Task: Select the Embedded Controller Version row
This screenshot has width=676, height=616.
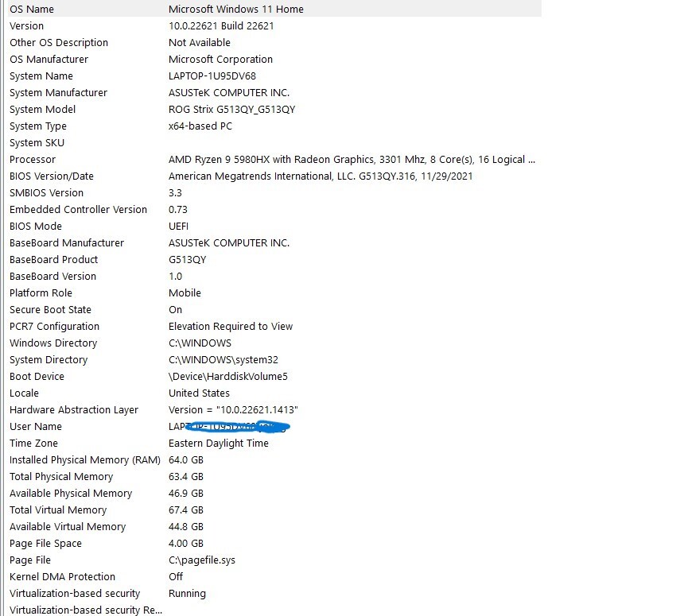Action: pyautogui.click(x=274, y=210)
